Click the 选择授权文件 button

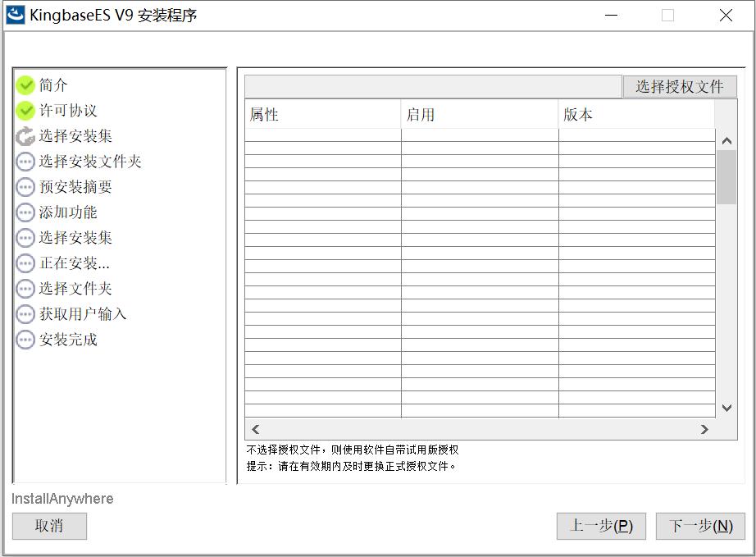(680, 87)
